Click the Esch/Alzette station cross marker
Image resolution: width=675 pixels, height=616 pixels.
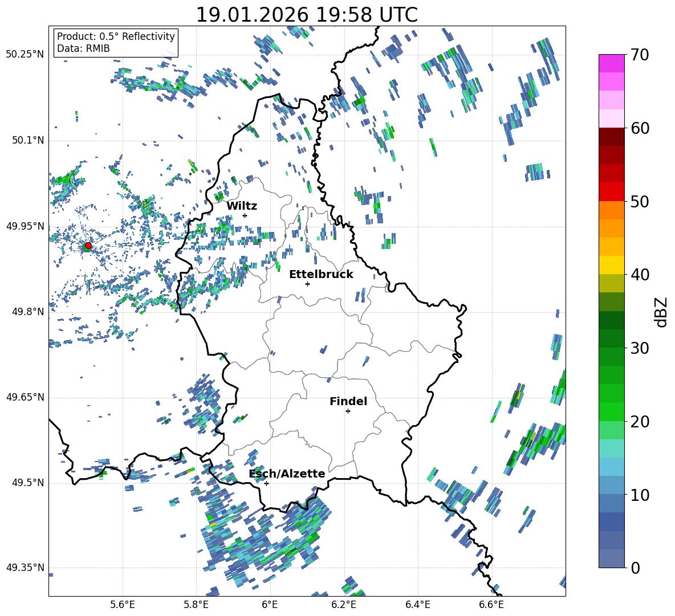(266, 483)
